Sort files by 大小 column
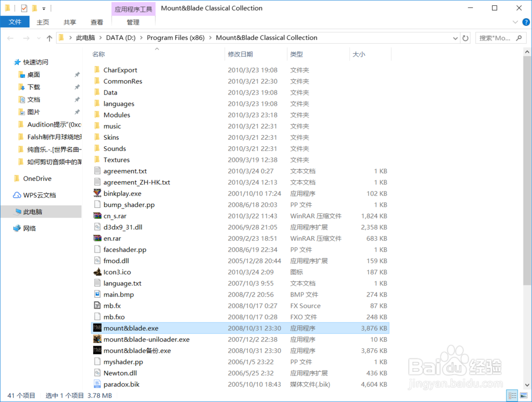This screenshot has height=402, width=532. (x=359, y=54)
